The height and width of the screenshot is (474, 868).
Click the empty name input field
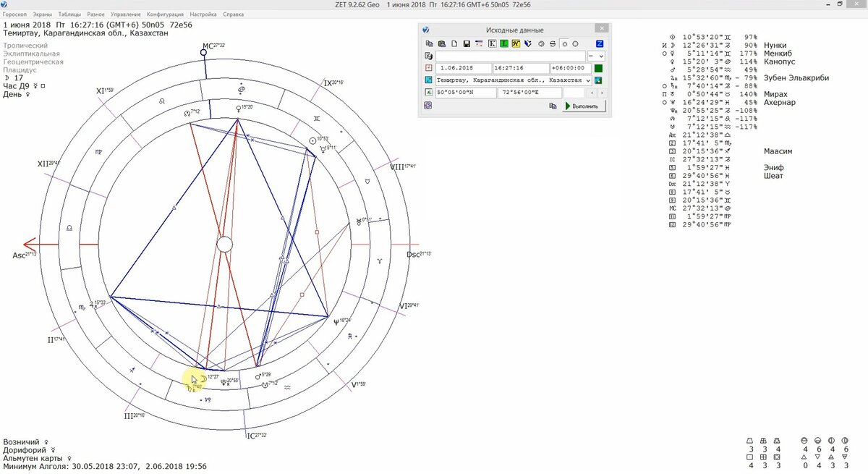coord(511,56)
